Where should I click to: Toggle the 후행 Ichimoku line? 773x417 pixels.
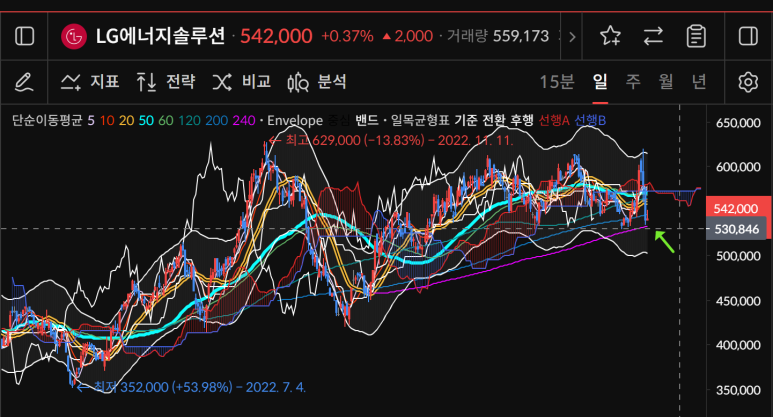(522, 120)
